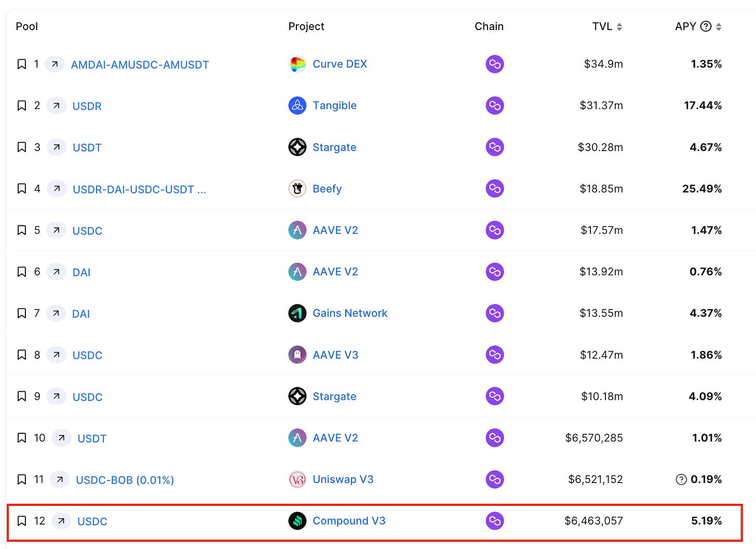Image resolution: width=756 pixels, height=549 pixels.
Task: Open external link arrow for USDR-DAI-USDC-USDT pool
Action: coord(57,189)
